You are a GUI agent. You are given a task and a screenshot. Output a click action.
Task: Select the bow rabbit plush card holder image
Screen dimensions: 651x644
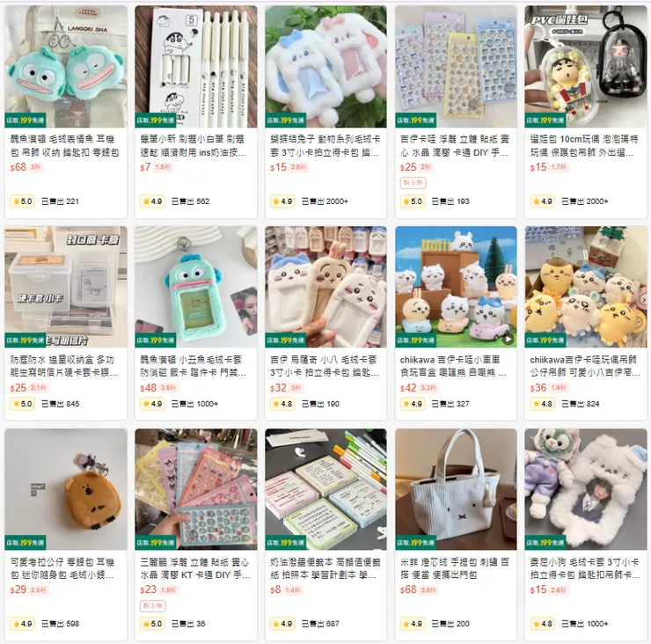325,67
